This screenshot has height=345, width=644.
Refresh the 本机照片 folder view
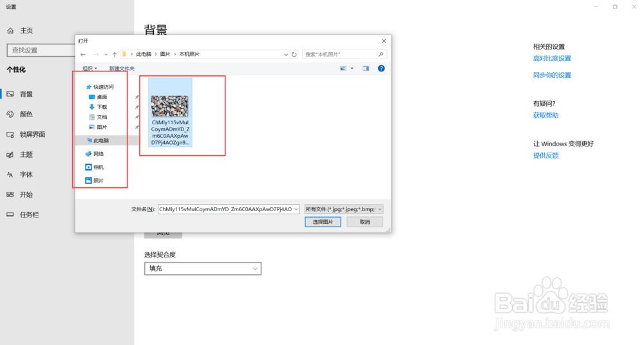click(294, 54)
